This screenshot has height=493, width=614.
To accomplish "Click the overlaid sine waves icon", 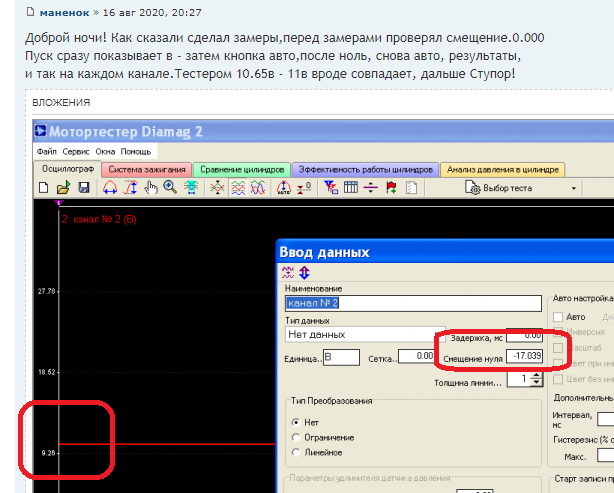I will point(258,188).
